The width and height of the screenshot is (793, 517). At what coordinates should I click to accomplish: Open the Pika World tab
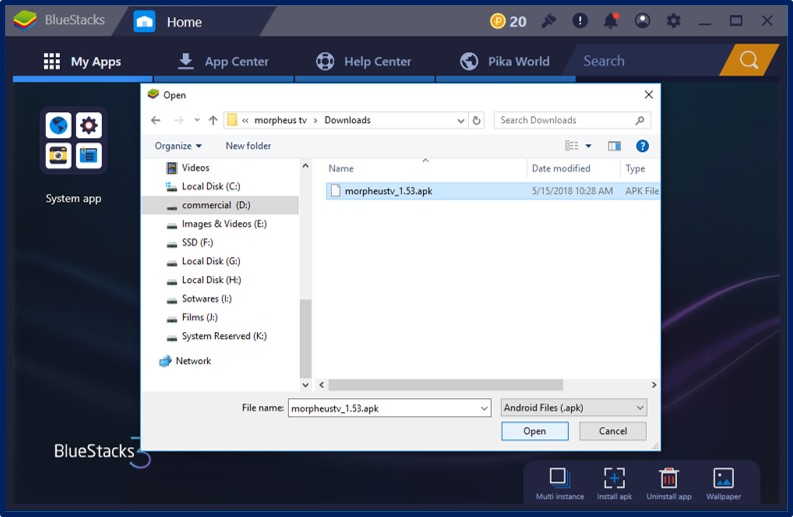point(505,62)
